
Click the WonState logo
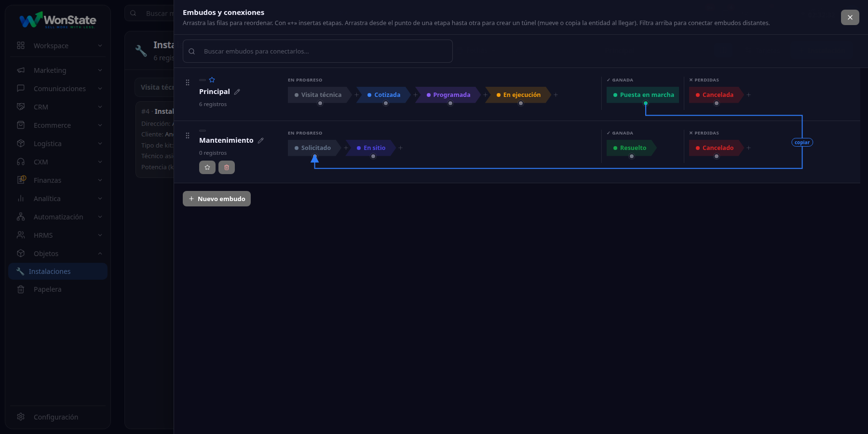(58, 20)
